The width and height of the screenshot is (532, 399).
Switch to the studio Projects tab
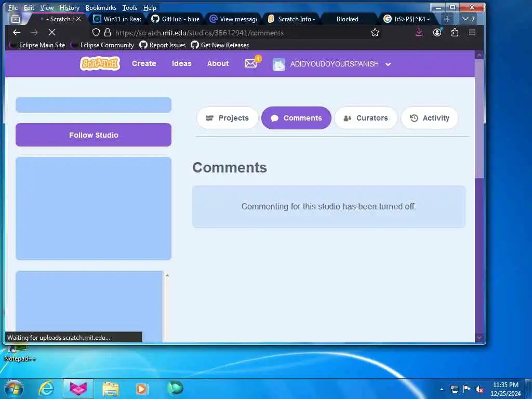[x=228, y=118]
